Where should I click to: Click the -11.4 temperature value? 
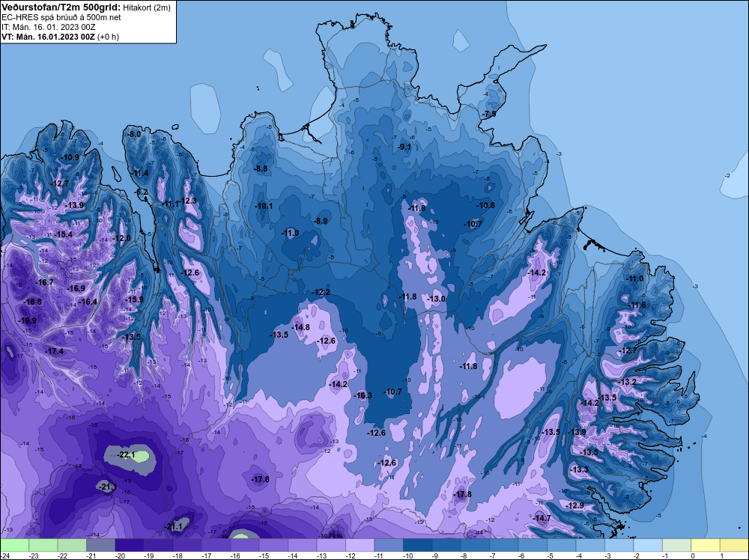(x=140, y=173)
